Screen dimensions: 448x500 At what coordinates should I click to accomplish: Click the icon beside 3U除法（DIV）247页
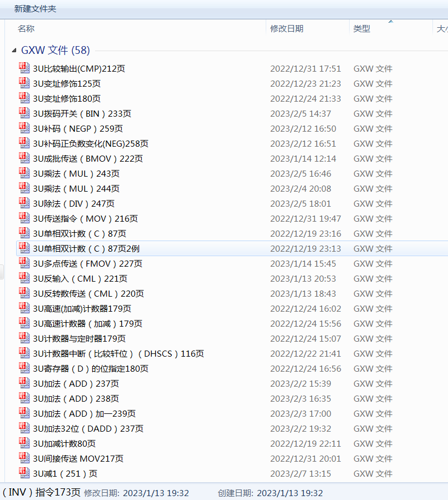pyautogui.click(x=24, y=203)
